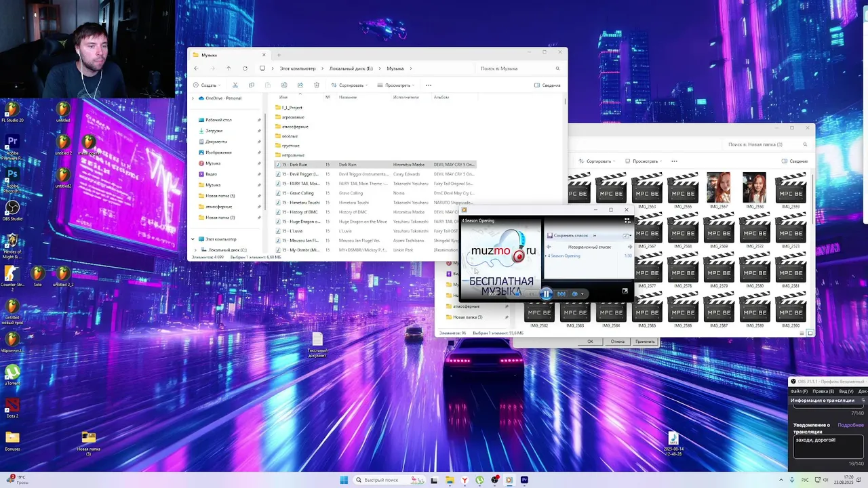Click the Copy icon in Музыка Explorer toolbar
The width and height of the screenshot is (868, 488).
[x=252, y=85]
